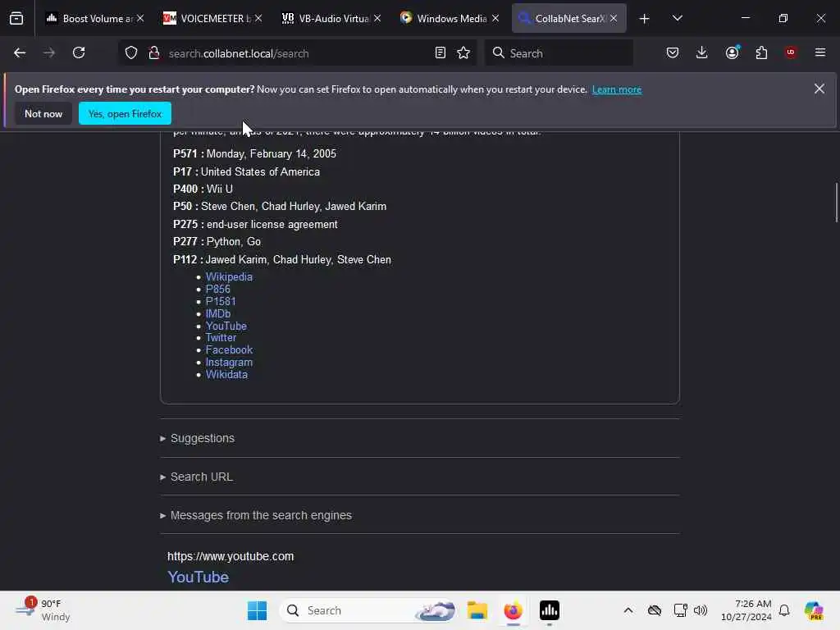Open the Twitter link
This screenshot has width=840, height=630.
pyautogui.click(x=221, y=338)
